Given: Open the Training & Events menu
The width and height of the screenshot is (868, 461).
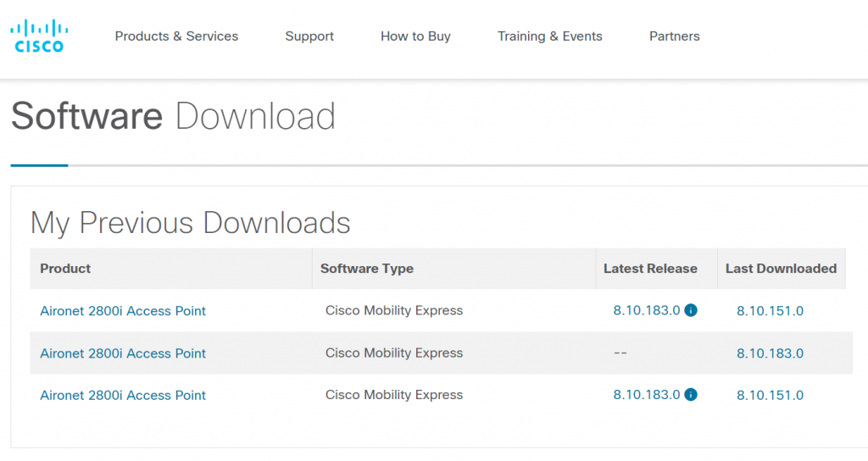Looking at the screenshot, I should pyautogui.click(x=549, y=36).
